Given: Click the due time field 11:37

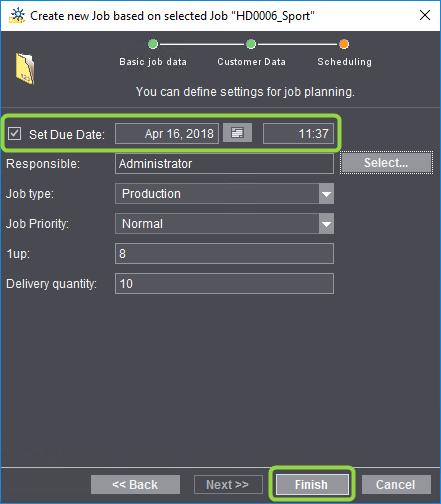Looking at the screenshot, I should tap(298, 134).
